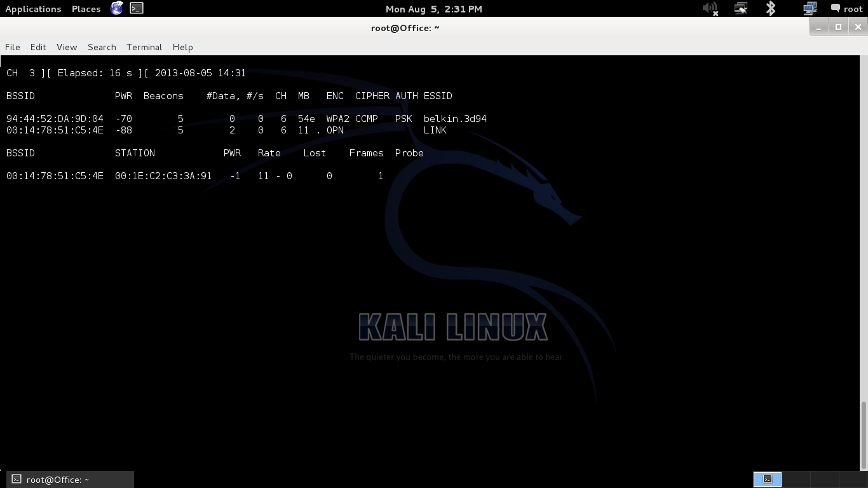Click the CIPHER column header
The height and width of the screenshot is (488, 868).
point(372,96)
